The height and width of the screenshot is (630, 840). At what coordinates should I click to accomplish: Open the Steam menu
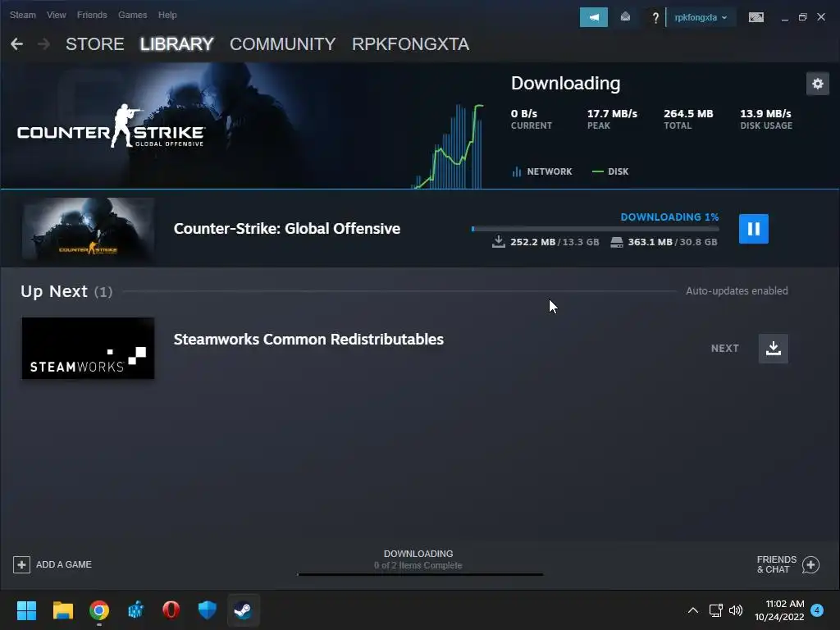22,15
